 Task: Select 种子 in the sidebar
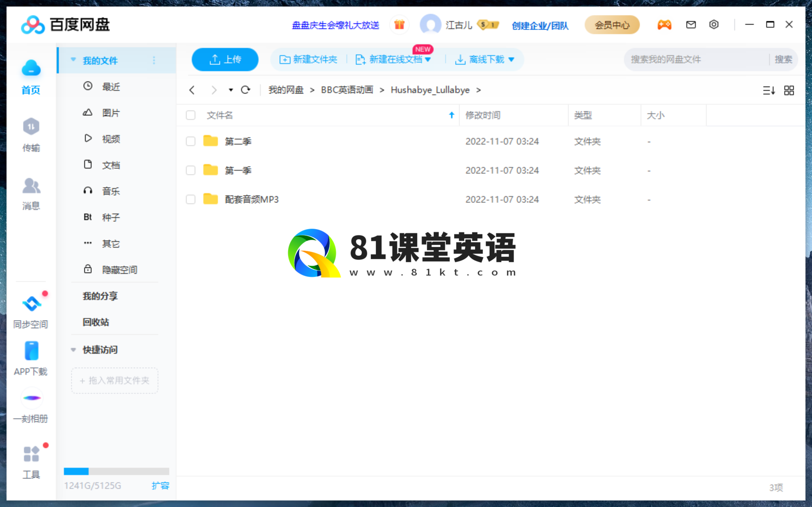[111, 217]
